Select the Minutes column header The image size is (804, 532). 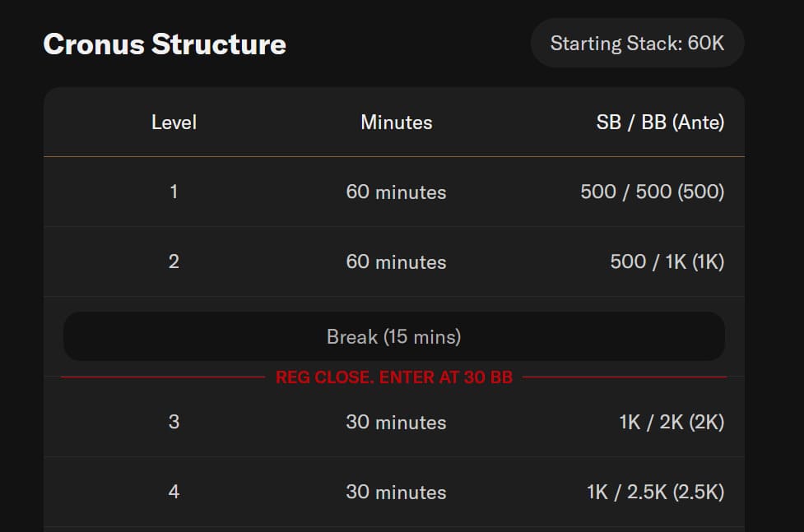pos(396,123)
